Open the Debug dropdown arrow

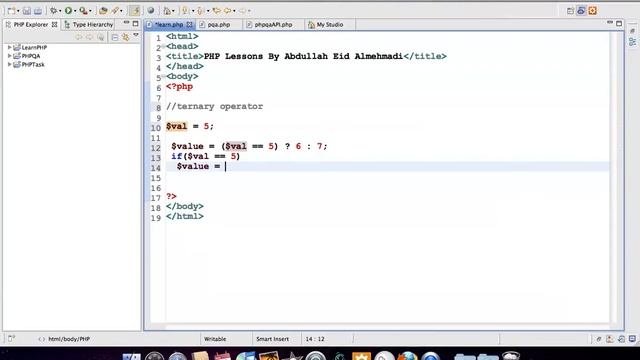coord(60,11)
